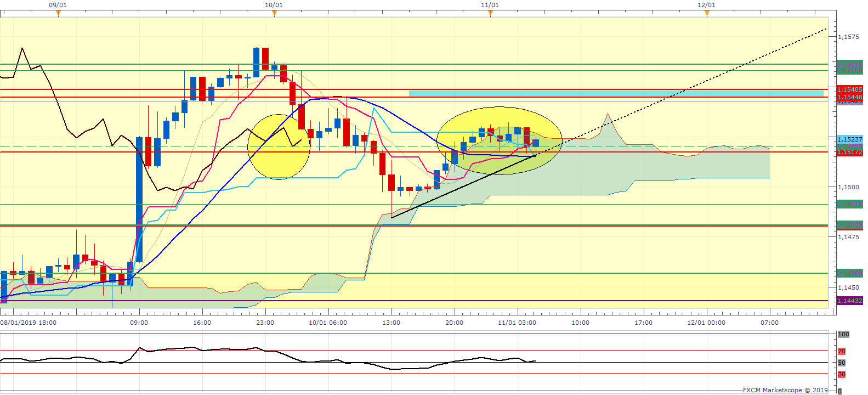This screenshot has height=395, width=868.
Task: Click the RSI 30 oversold level label
Action: [842, 374]
